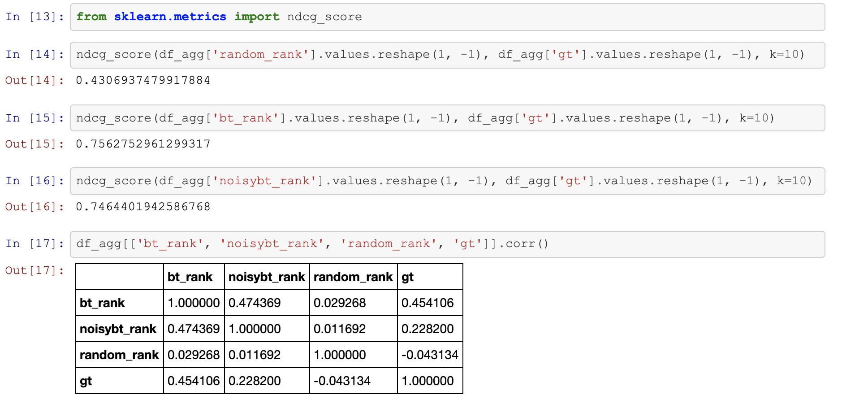Click cell 0.011692 in random_rank row
The width and height of the screenshot is (868, 399).
[267, 355]
